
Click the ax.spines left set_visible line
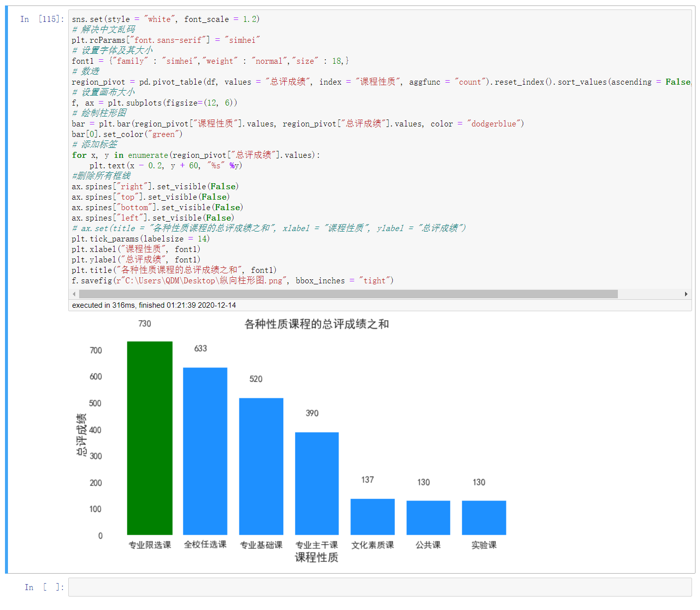(x=153, y=218)
